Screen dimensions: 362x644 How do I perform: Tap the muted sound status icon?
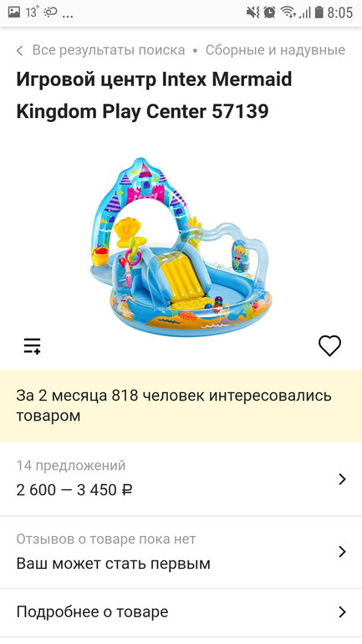click(x=252, y=13)
